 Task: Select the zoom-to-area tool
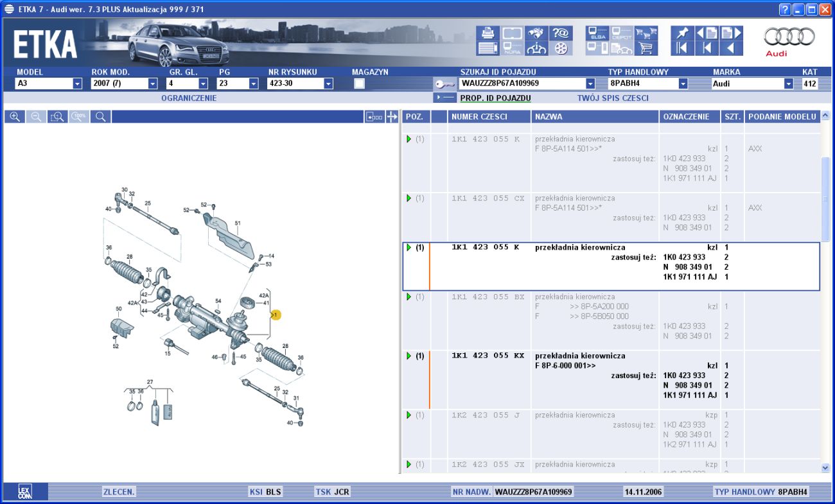(x=57, y=117)
